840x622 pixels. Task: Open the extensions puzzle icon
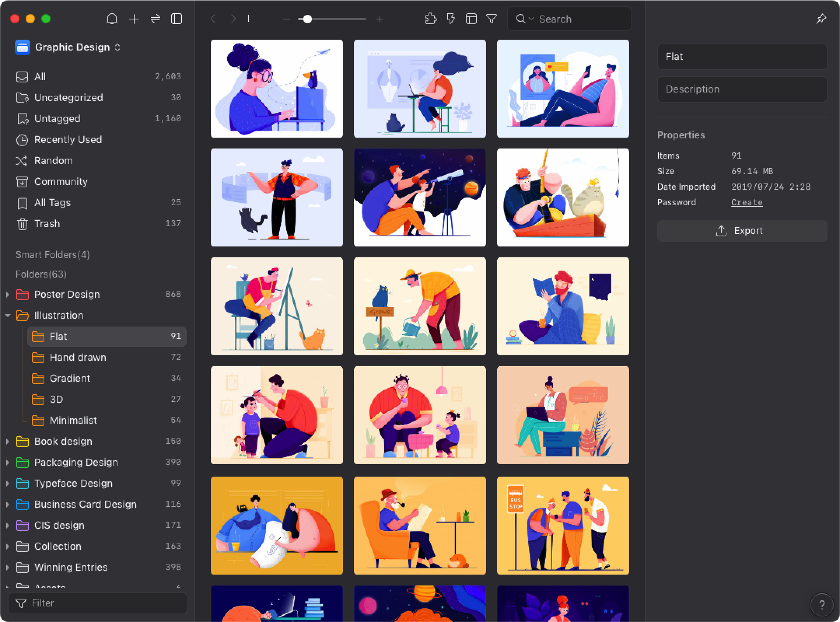(x=430, y=19)
